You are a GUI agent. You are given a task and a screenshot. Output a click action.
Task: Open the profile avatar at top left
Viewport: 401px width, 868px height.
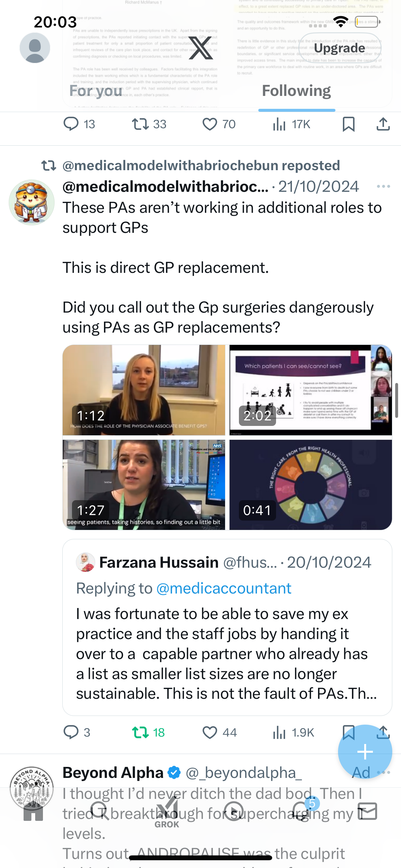pos(35,48)
